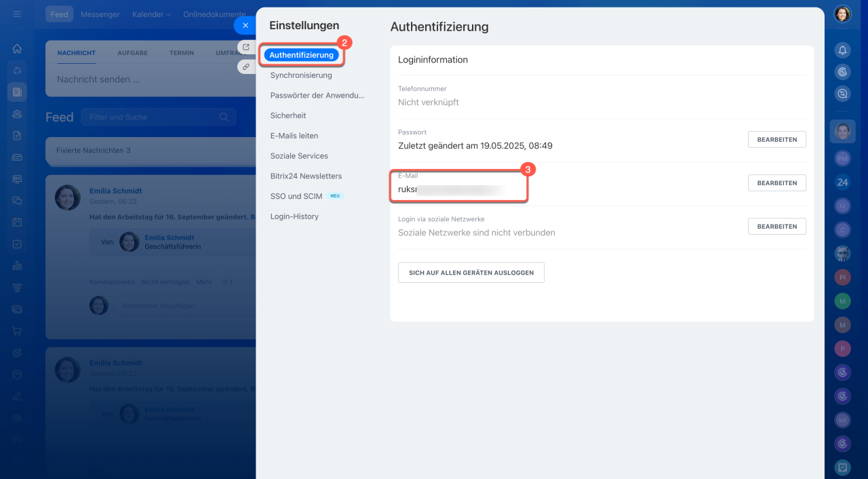Viewport: 868px width, 479px height.
Task: Open the IV contact avatar in right panel
Action: (x=843, y=206)
